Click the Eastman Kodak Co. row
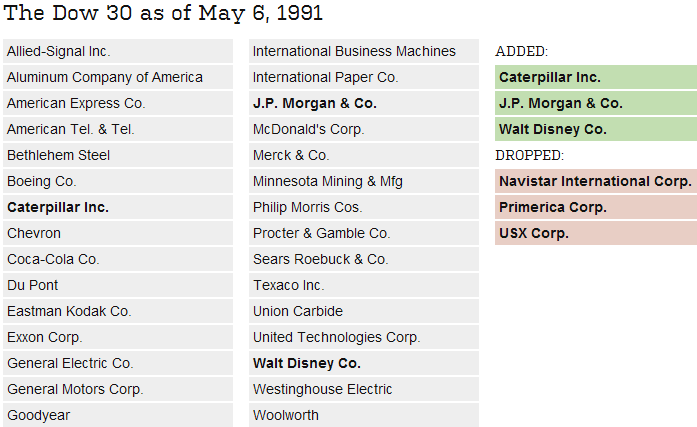Image resolution: width=697 pixels, height=427 pixels. click(x=118, y=311)
